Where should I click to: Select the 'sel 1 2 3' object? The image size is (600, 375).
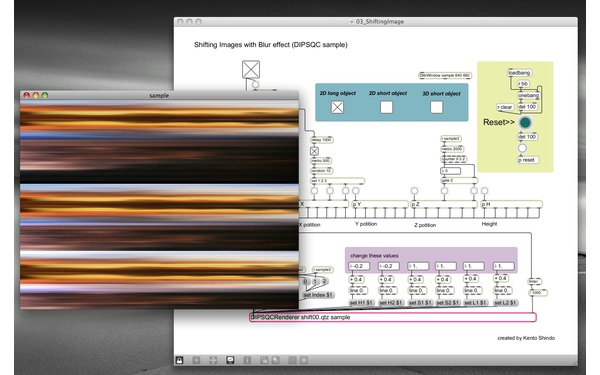[x=338, y=181]
